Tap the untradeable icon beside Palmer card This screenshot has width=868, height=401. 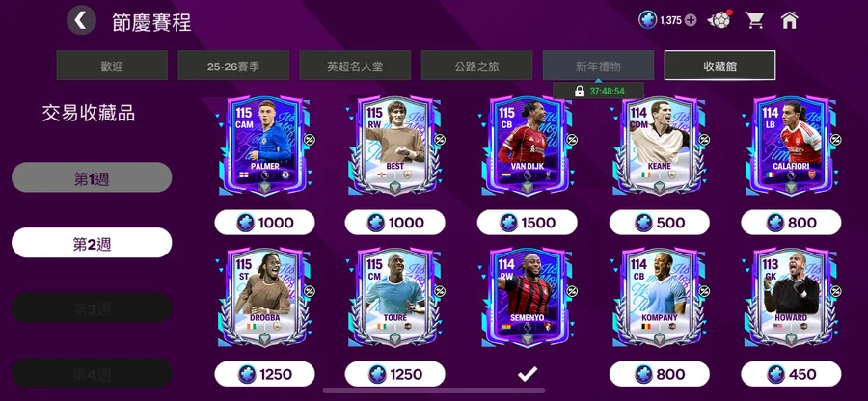coord(309,140)
